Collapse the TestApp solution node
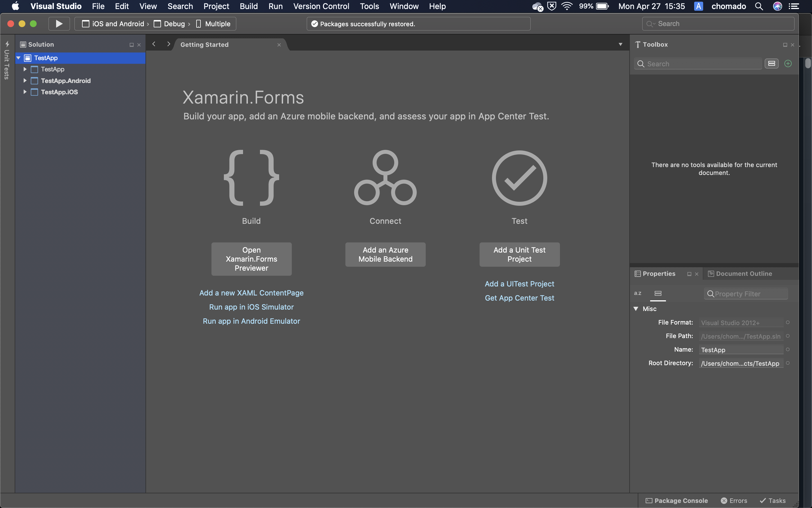 pos(19,58)
